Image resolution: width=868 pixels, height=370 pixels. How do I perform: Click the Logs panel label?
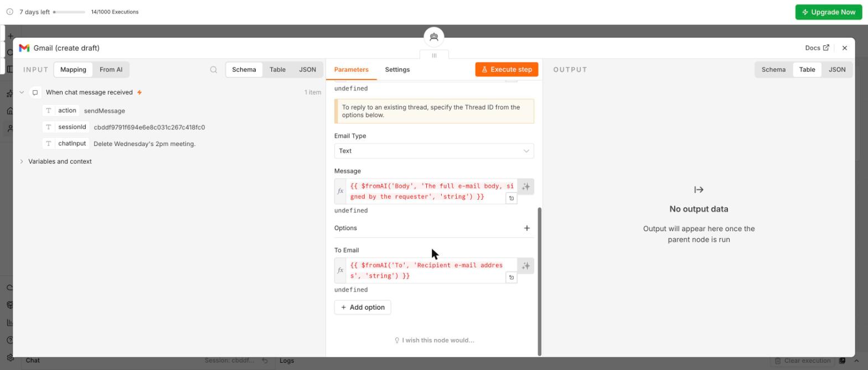(x=287, y=361)
